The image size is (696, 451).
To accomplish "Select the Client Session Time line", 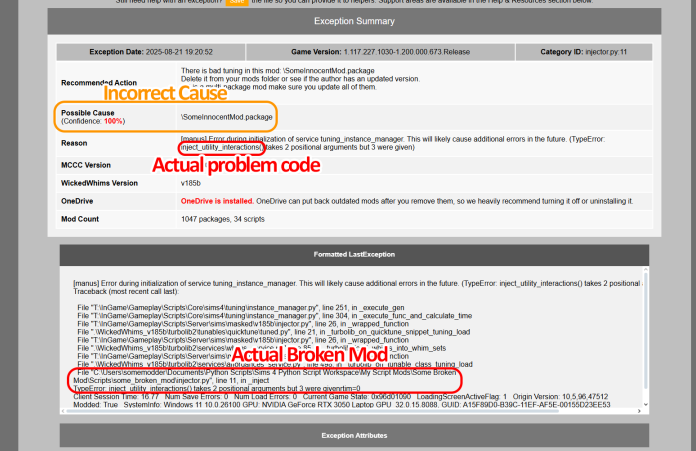I will (x=340, y=396).
